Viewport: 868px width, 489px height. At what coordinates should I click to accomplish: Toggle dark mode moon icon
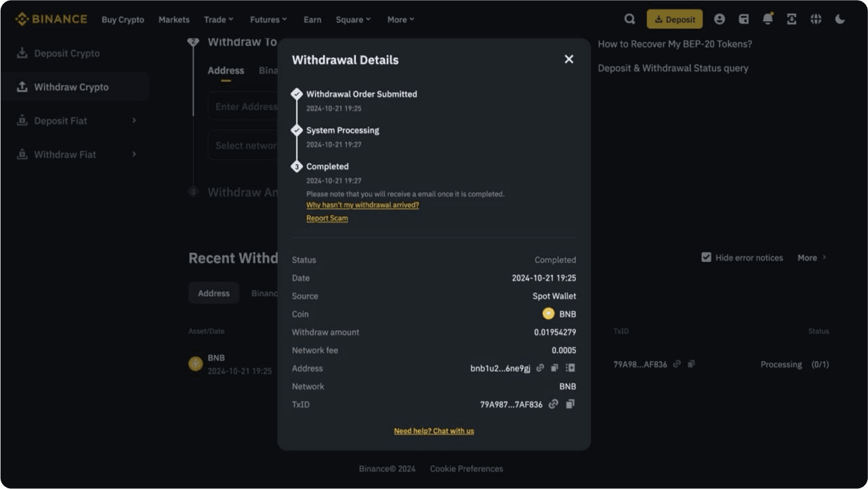point(840,19)
